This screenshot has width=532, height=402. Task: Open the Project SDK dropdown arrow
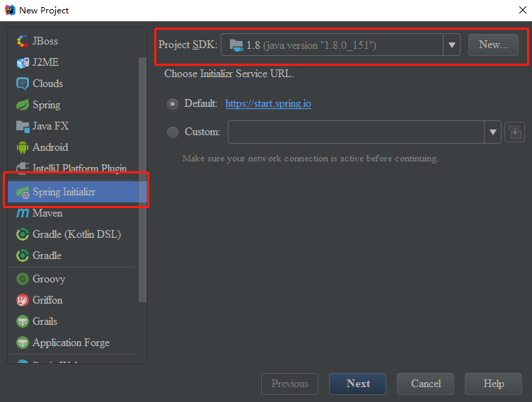point(451,45)
